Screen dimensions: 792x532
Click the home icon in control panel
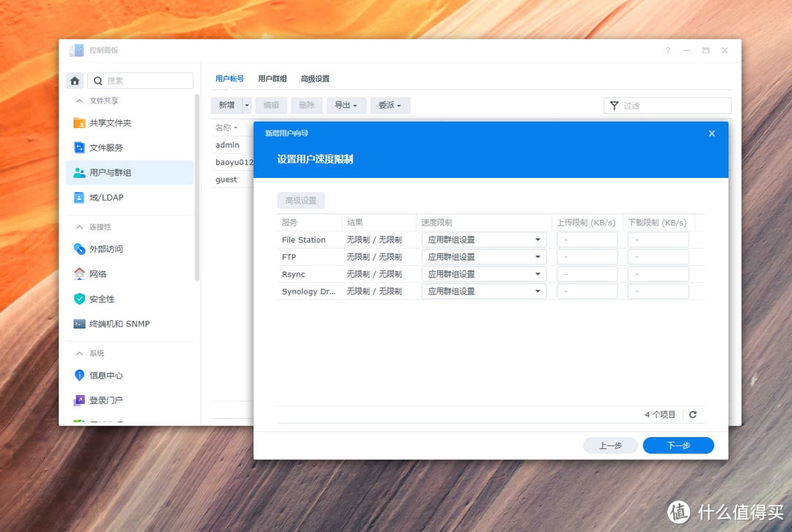point(75,81)
